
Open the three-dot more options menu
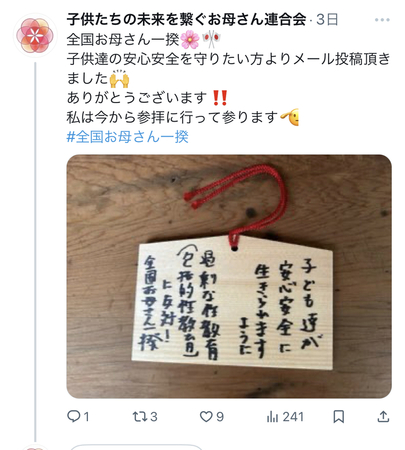pos(382,20)
